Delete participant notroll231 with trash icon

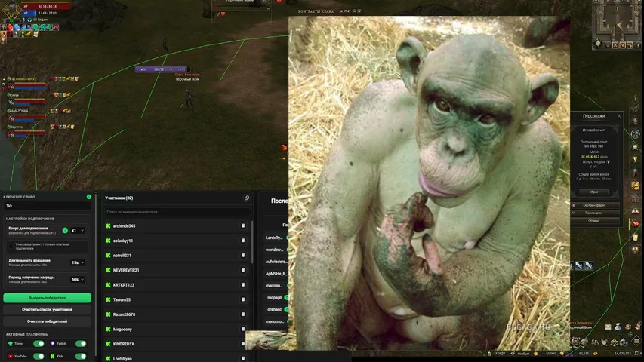pos(243,256)
